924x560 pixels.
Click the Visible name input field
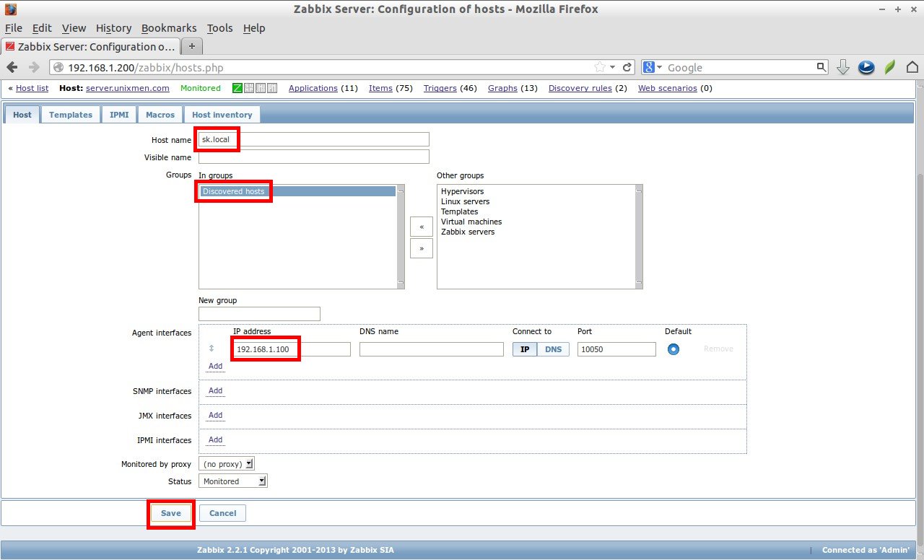pos(314,157)
